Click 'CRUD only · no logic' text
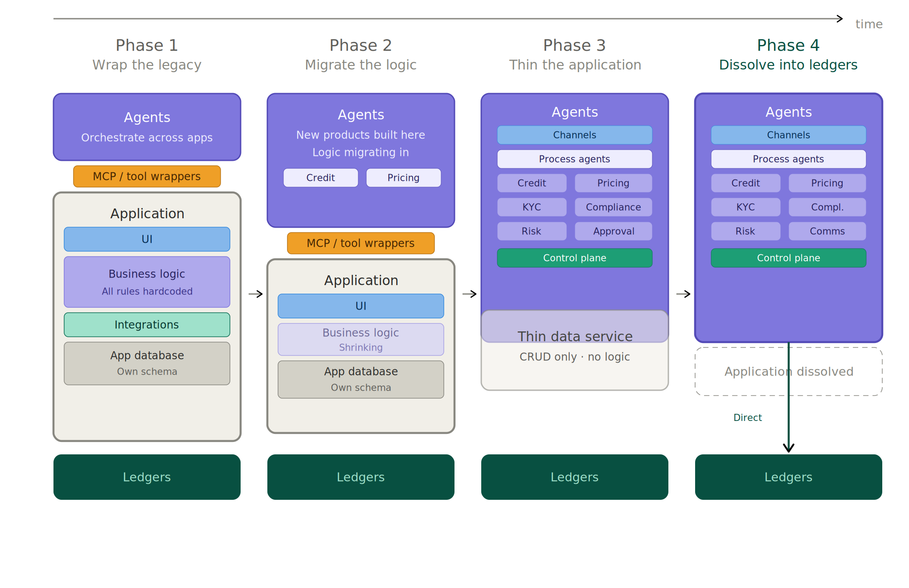Image resolution: width=909 pixels, height=588 pixels. pyautogui.click(x=575, y=357)
